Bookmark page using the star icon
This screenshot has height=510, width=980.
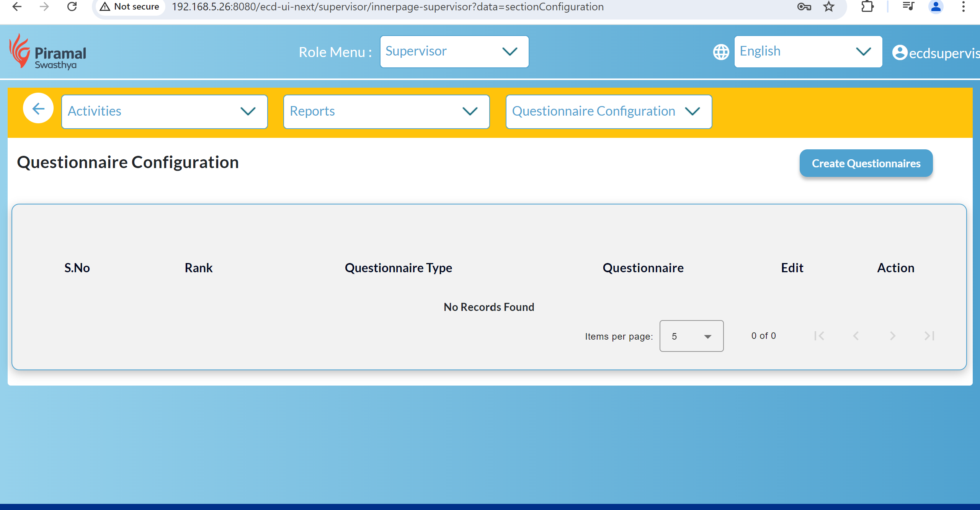[x=828, y=7]
